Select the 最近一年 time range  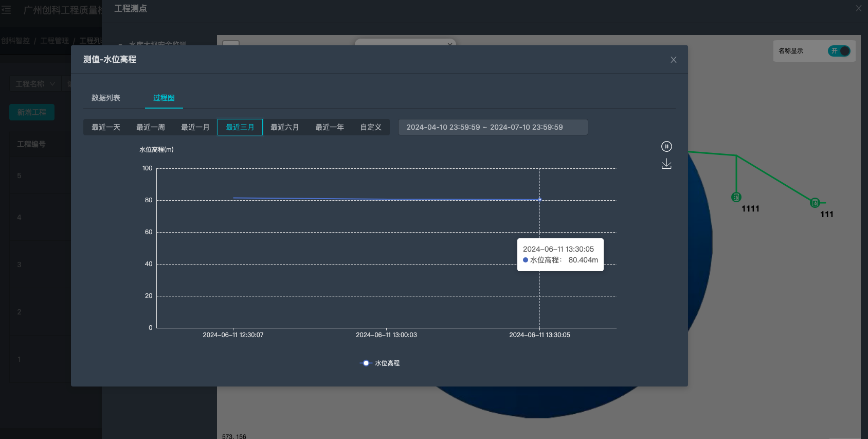(x=330, y=127)
